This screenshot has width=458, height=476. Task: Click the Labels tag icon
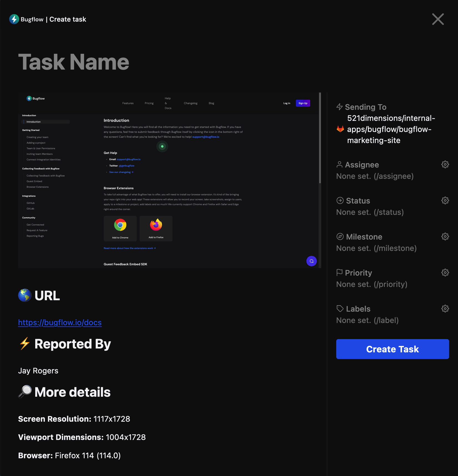[340, 309]
